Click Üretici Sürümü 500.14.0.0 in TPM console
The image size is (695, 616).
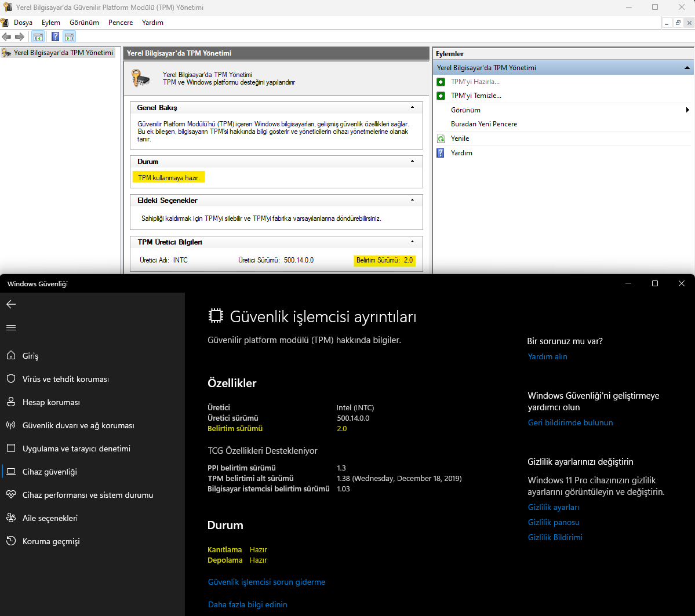click(x=276, y=260)
